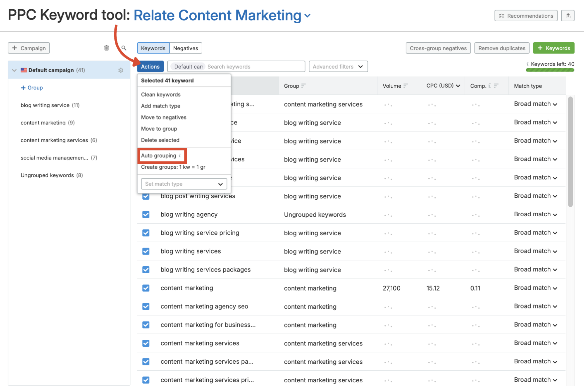Open Default campaign settings gear

[x=121, y=70]
